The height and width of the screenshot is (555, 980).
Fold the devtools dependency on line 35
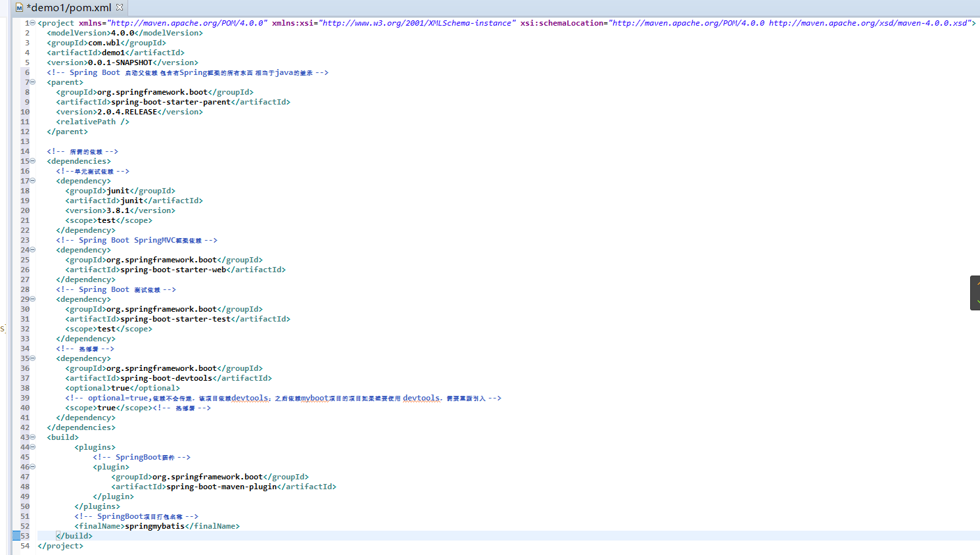pyautogui.click(x=33, y=358)
